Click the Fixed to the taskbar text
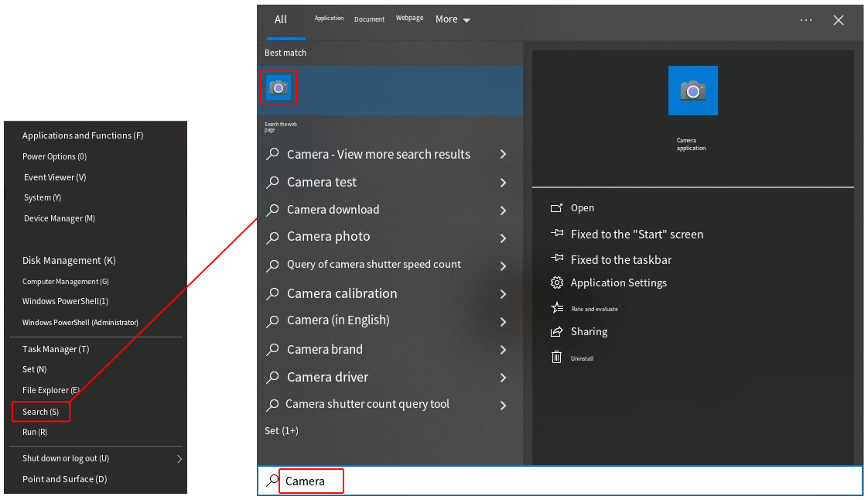 pyautogui.click(x=620, y=260)
